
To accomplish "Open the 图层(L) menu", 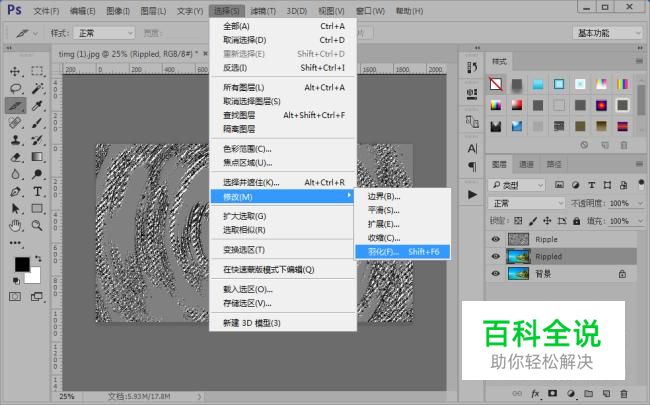I will pos(153,11).
